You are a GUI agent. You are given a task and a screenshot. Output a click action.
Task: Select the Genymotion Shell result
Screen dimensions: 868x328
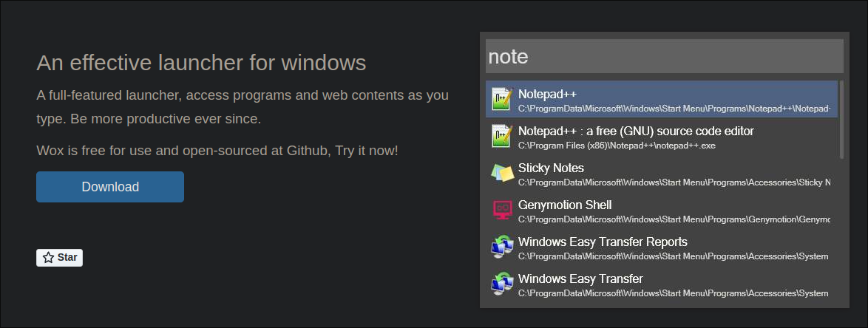coord(662,211)
